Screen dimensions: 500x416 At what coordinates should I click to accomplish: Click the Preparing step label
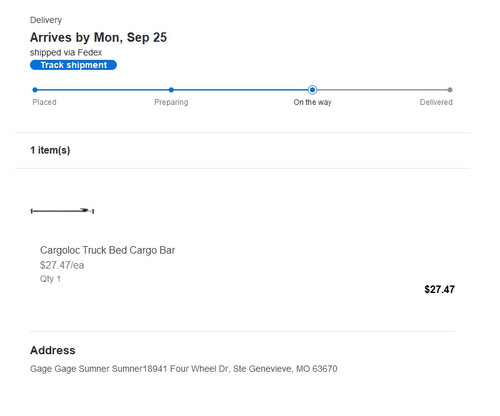click(x=171, y=102)
